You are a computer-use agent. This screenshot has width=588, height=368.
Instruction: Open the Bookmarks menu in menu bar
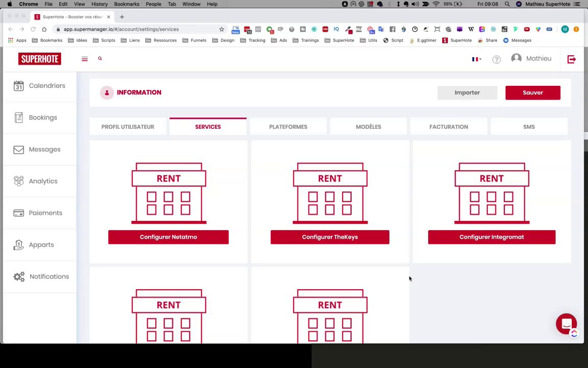click(127, 4)
